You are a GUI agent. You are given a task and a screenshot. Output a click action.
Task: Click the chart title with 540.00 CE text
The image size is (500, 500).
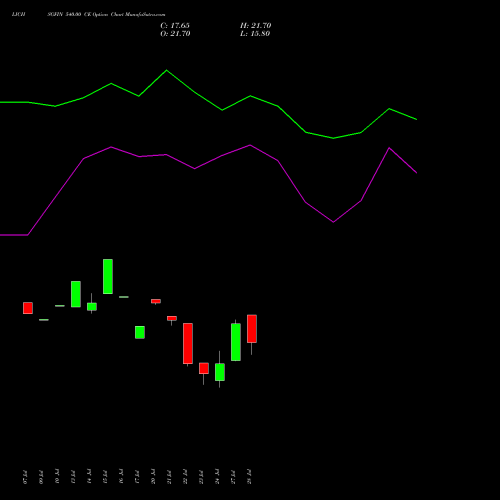(x=88, y=14)
